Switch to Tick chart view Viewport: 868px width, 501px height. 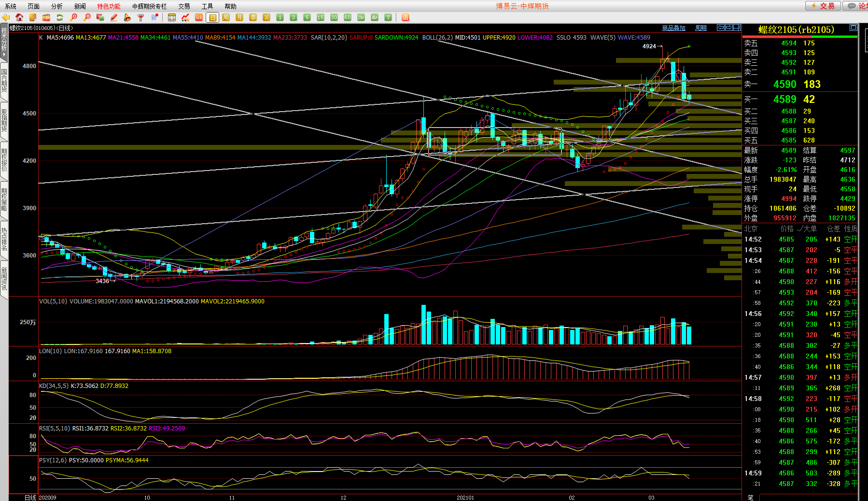pyautogui.click(x=199, y=17)
